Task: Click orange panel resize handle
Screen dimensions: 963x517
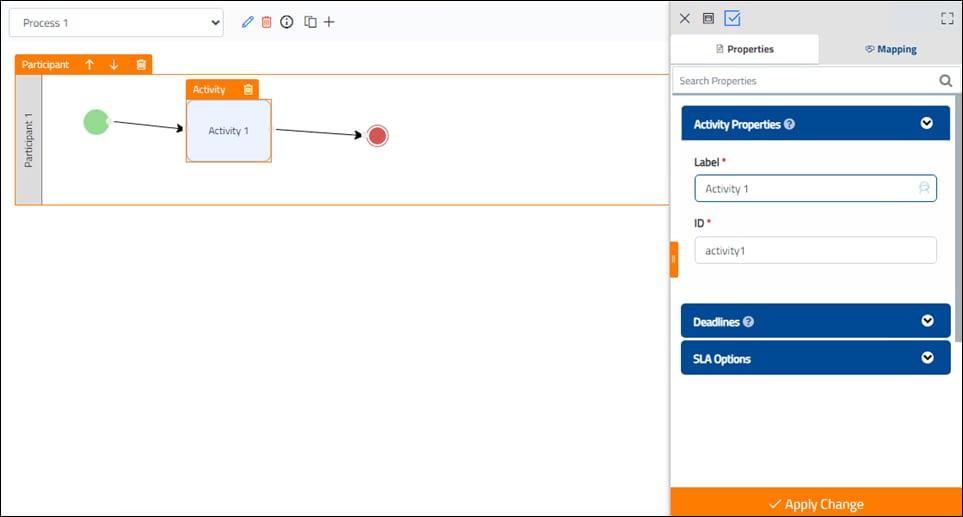Action: click(x=674, y=260)
